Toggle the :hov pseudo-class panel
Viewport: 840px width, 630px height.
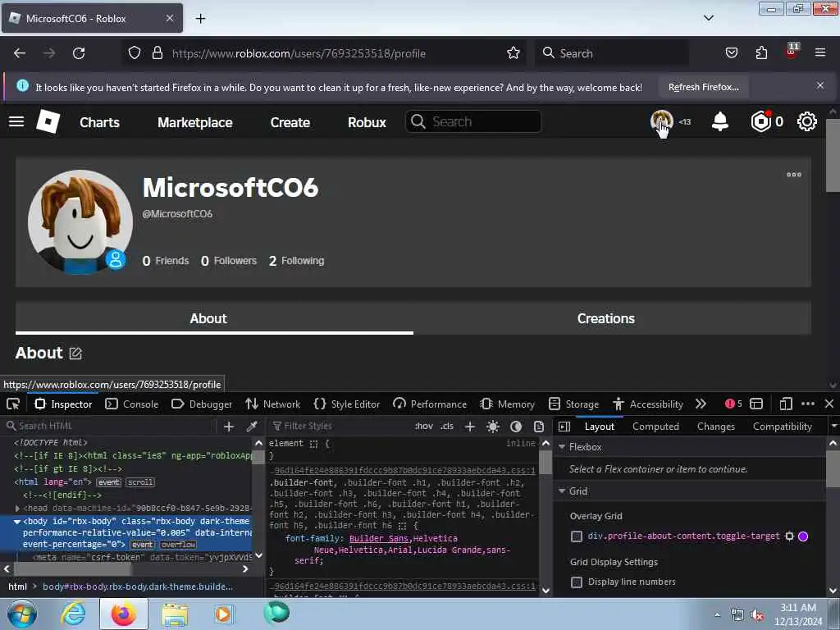click(424, 427)
